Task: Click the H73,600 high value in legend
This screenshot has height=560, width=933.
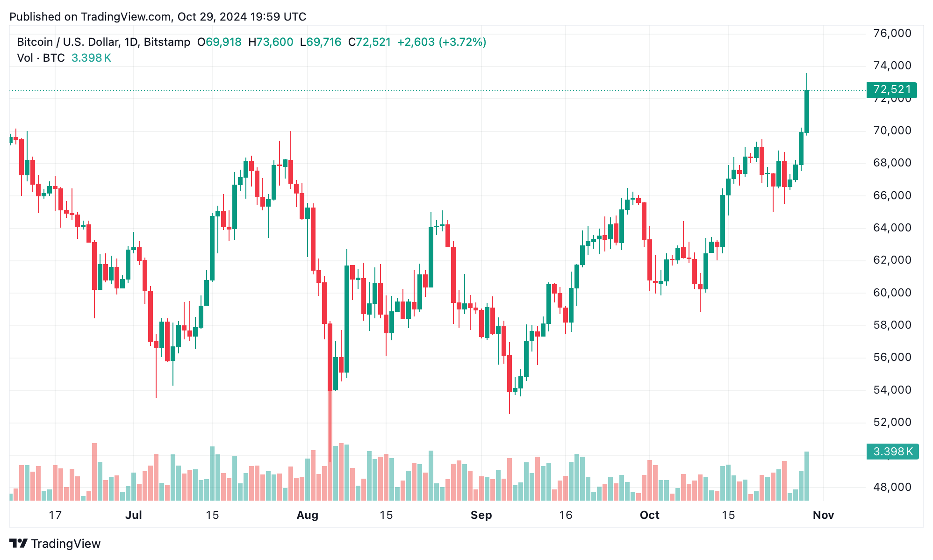Action: click(x=271, y=42)
